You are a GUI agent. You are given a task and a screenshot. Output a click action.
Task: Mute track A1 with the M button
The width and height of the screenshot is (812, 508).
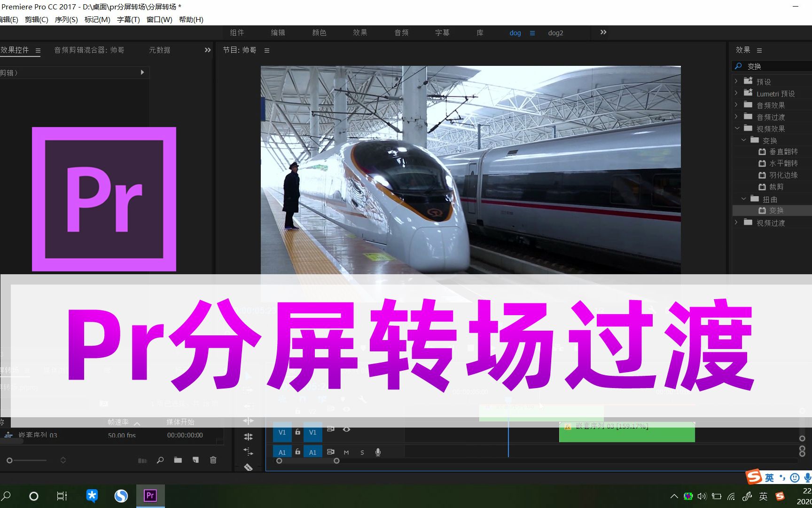click(x=346, y=452)
